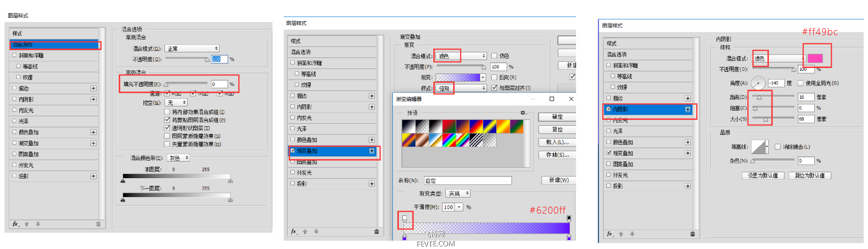Click plus icon beside 颜色叠加 in Blending Options (混合选项) dialog
This screenshot has width=868, height=249.
coord(94,132)
